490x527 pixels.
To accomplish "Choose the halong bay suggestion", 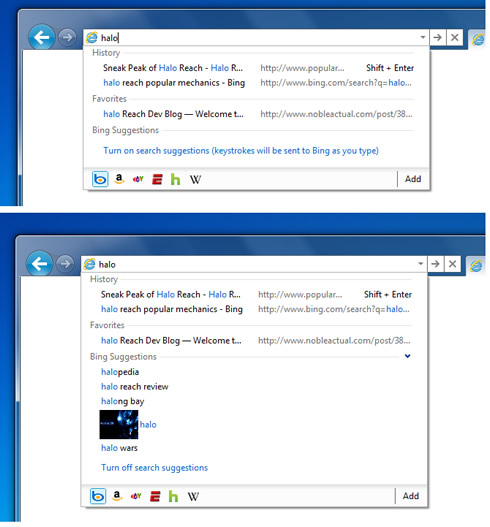I will 123,401.
